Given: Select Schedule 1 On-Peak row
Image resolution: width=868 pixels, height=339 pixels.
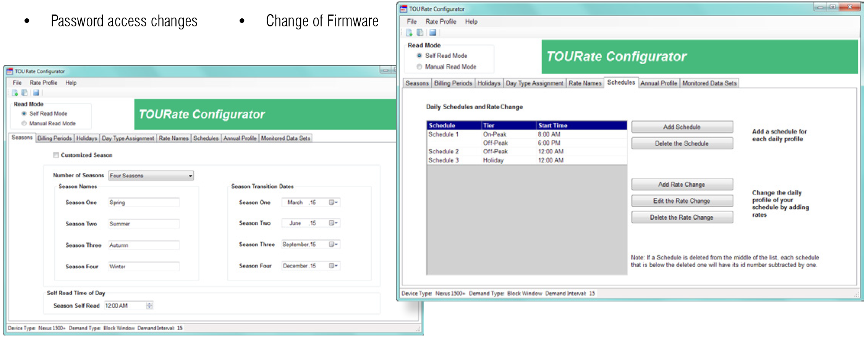Looking at the screenshot, I should [x=527, y=134].
